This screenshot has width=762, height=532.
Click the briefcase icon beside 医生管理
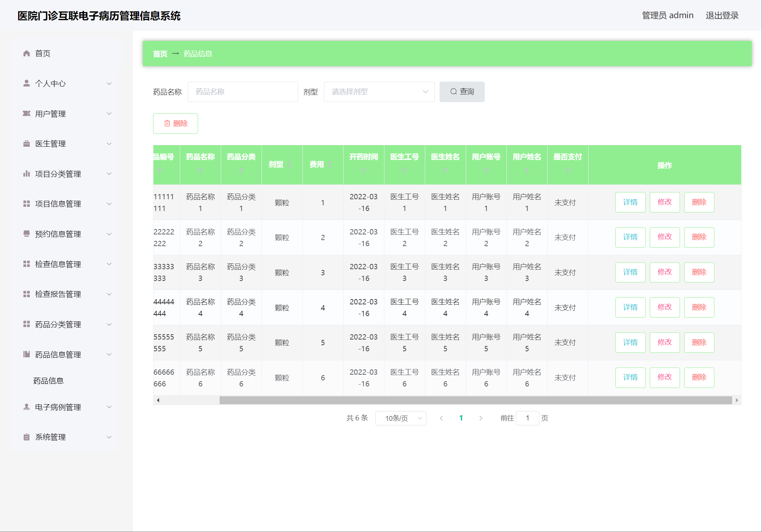point(26,144)
